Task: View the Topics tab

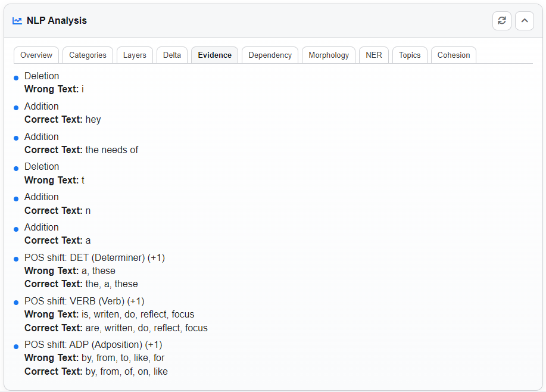Action: 410,55
